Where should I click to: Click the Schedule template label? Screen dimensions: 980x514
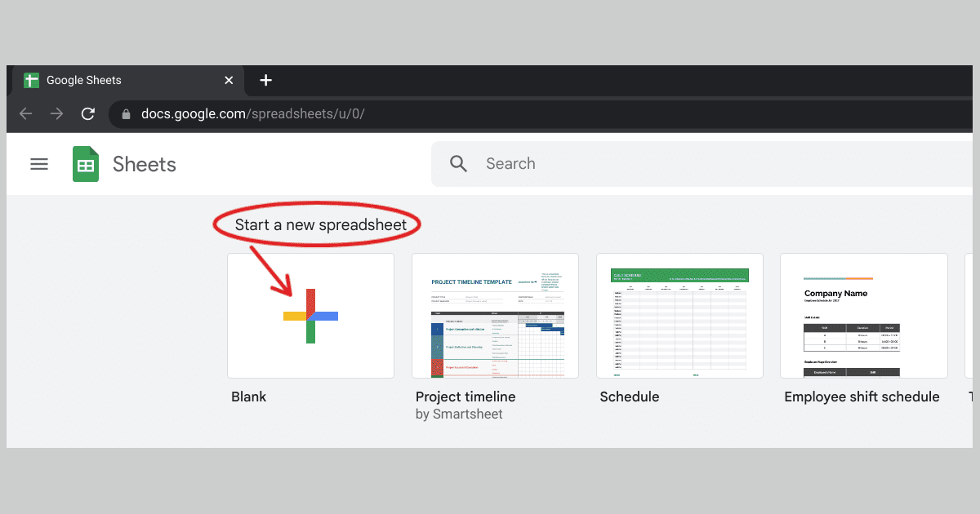pyautogui.click(x=630, y=397)
